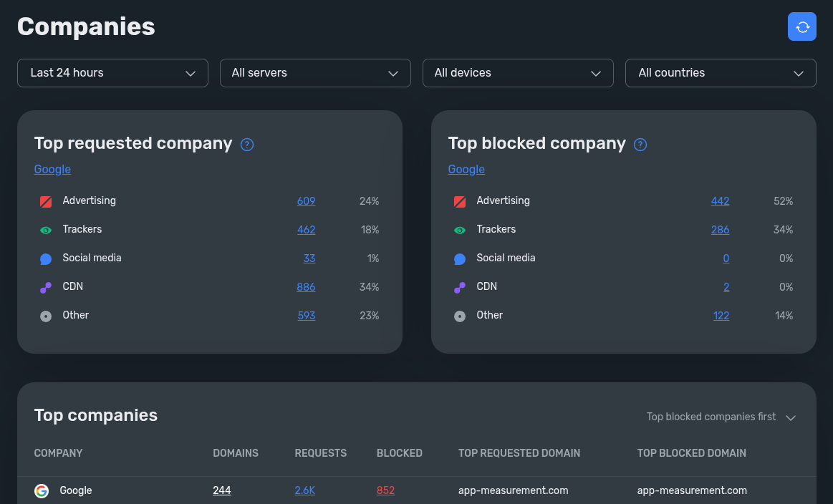Open Google's 244 domains link
The width and height of the screenshot is (833, 504).
click(221, 490)
